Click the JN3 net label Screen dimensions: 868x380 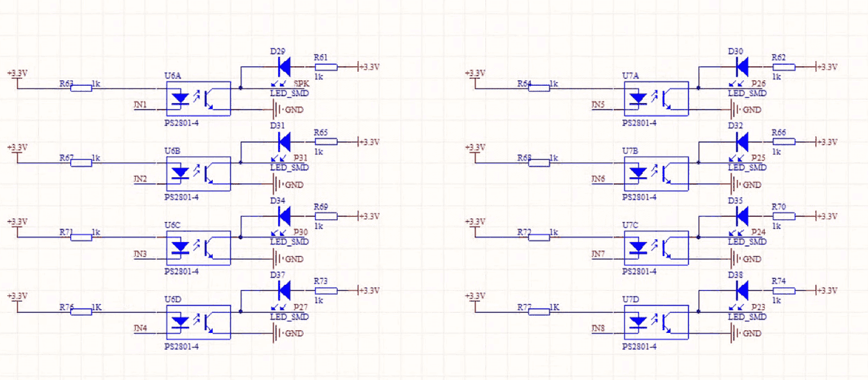coord(140,254)
